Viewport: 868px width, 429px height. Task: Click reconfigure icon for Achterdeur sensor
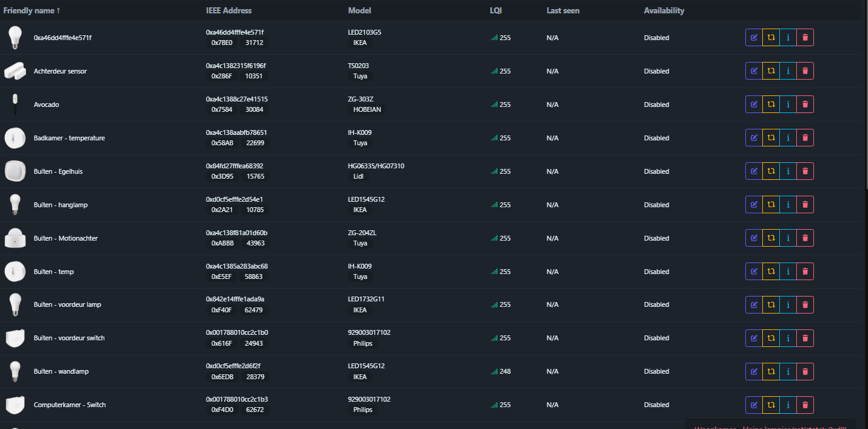[x=771, y=71]
